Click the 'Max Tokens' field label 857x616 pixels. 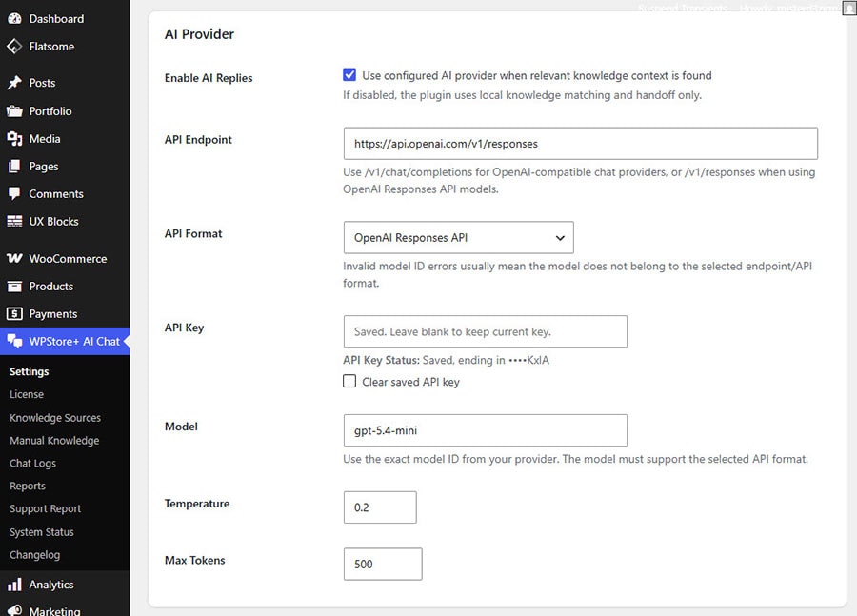(194, 560)
